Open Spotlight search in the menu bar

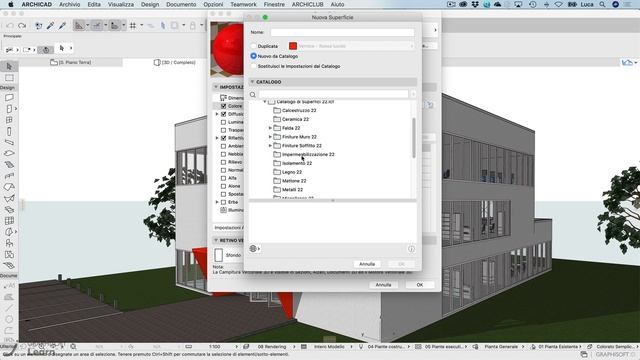[x=602, y=4]
